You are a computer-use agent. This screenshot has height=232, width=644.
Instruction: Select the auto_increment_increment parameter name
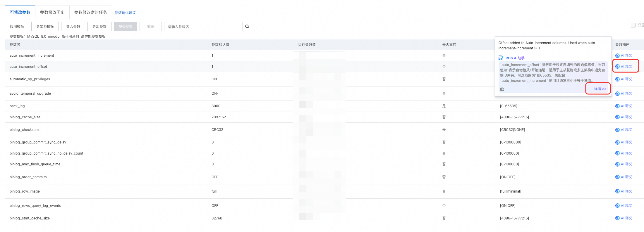32,56
